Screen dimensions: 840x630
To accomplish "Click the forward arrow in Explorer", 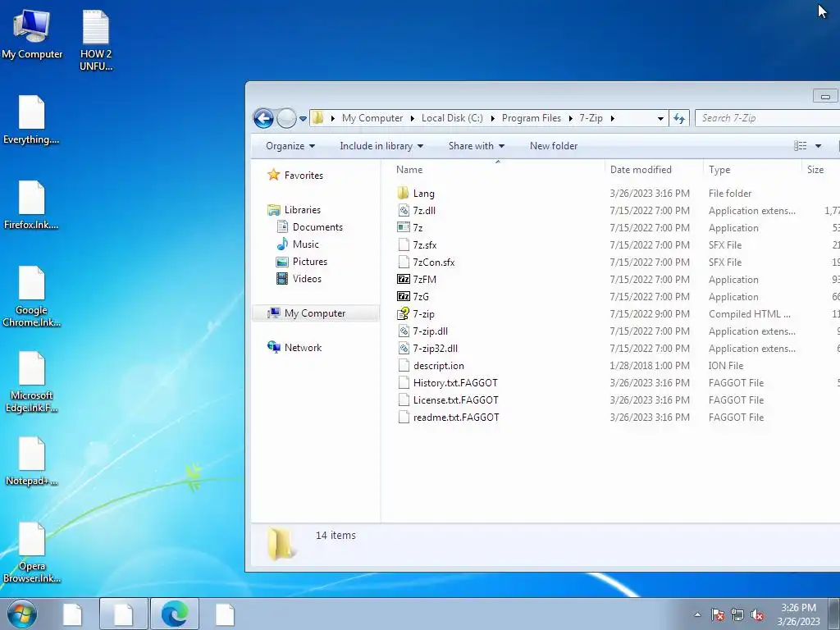I will pos(286,118).
